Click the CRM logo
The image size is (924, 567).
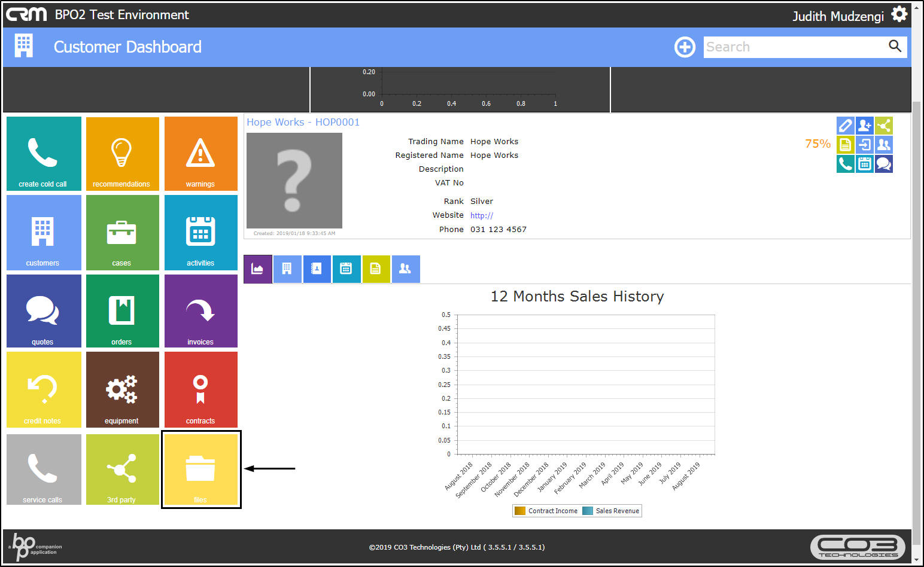26,14
